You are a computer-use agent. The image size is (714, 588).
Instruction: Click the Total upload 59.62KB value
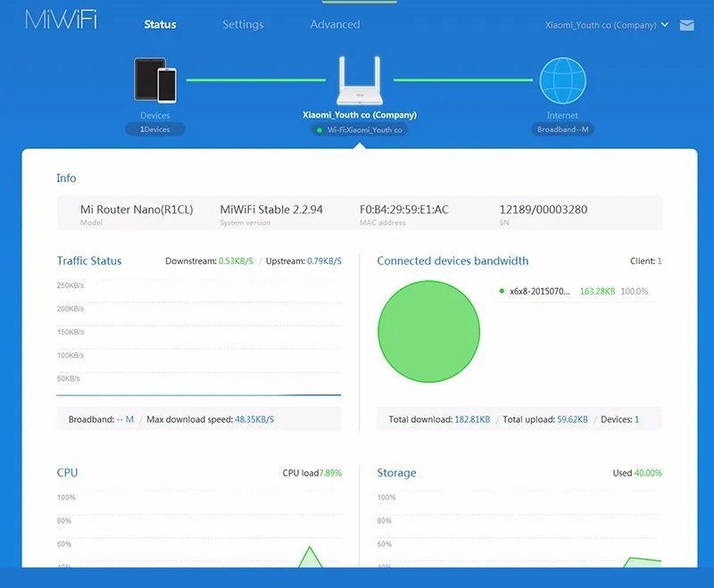point(572,419)
